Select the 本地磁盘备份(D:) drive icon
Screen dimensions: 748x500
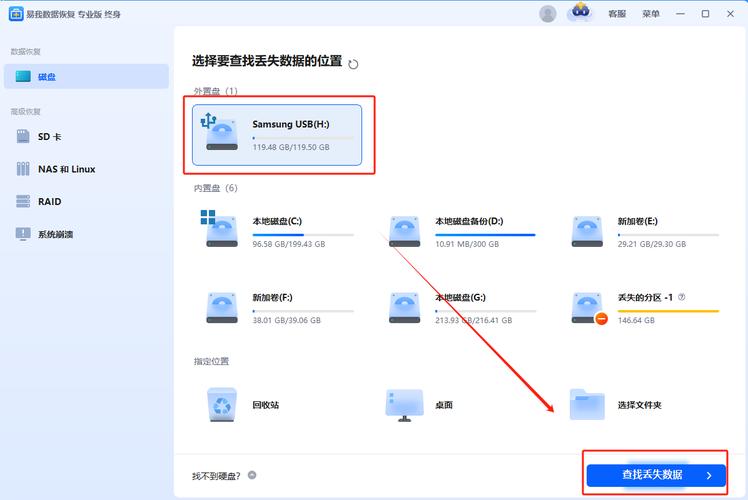click(405, 231)
